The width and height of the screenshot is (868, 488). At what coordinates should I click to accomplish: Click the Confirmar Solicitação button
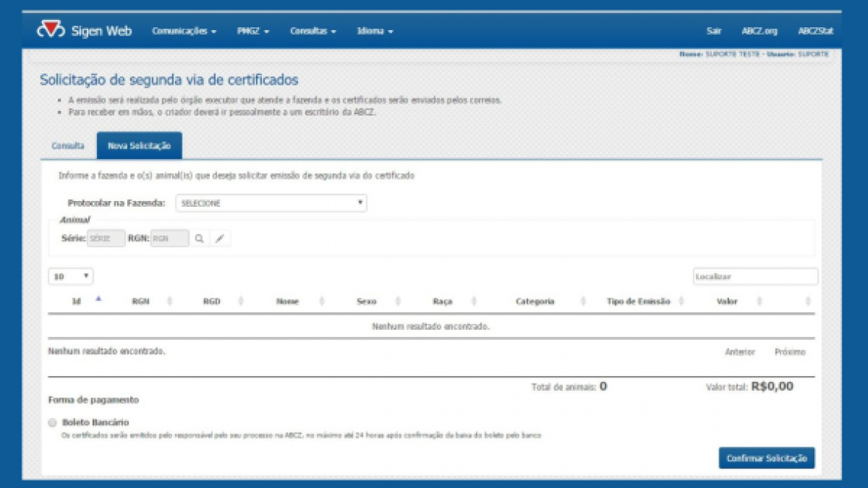pyautogui.click(x=766, y=458)
